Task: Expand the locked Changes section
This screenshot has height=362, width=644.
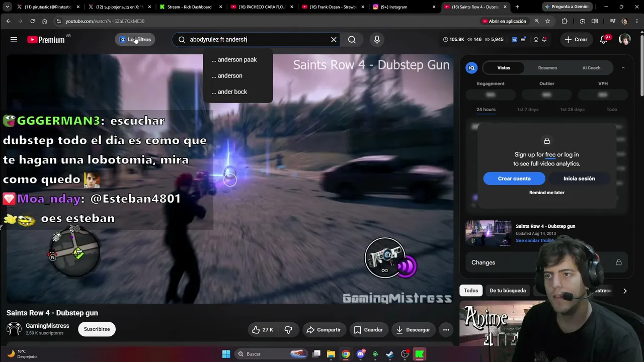Action: (x=546, y=262)
